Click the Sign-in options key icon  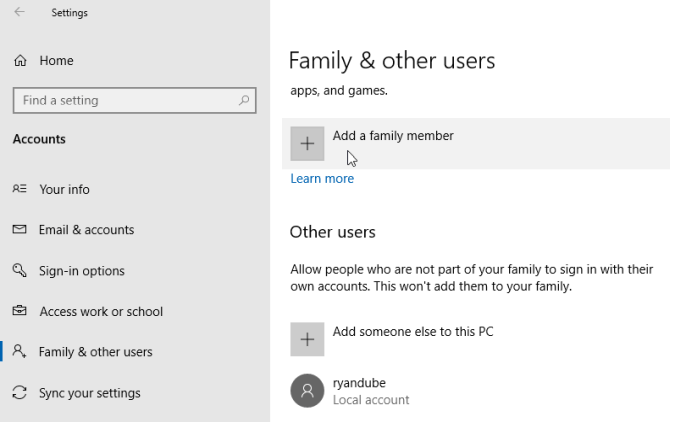(x=19, y=271)
